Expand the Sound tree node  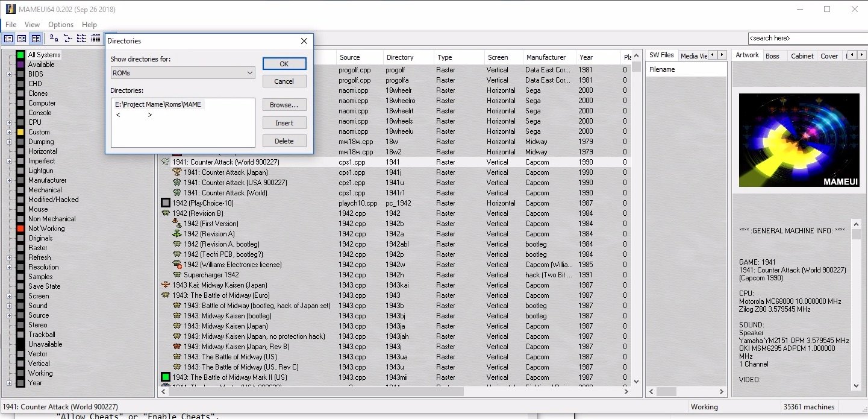[x=9, y=306]
